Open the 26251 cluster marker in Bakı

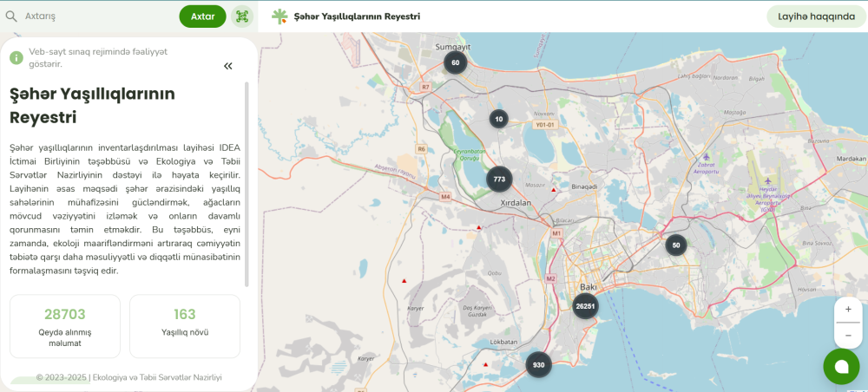click(x=585, y=306)
